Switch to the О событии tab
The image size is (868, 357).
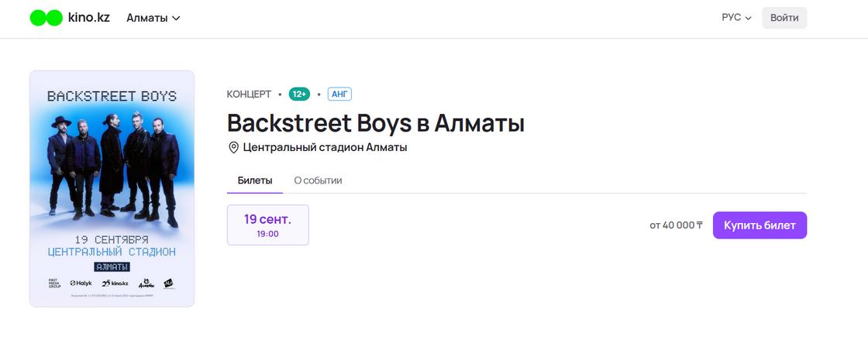tap(318, 180)
